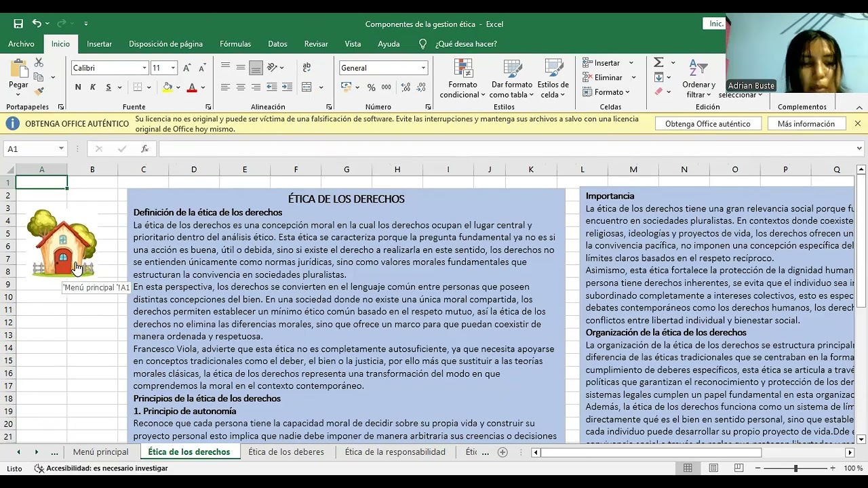Switch to Page Break Preview icon
This screenshot has height=488, width=868.
coord(738,468)
